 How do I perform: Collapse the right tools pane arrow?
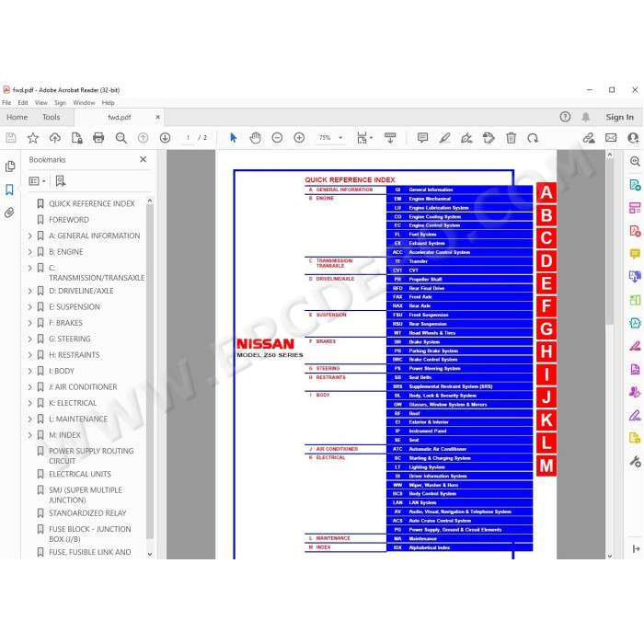[636, 548]
